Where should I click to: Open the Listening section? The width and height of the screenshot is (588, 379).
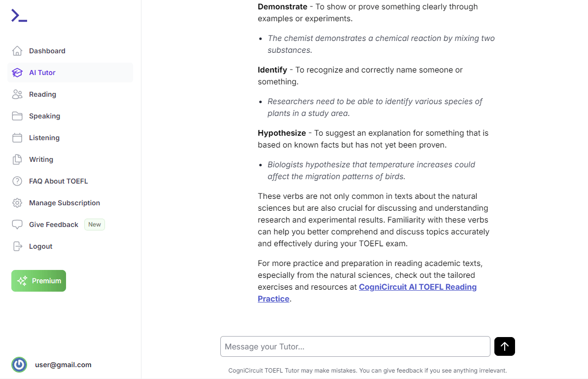point(44,138)
